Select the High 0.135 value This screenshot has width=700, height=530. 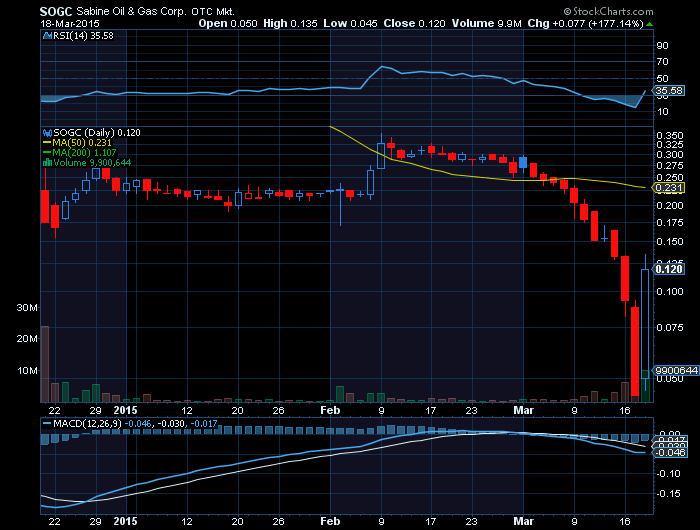click(290, 24)
